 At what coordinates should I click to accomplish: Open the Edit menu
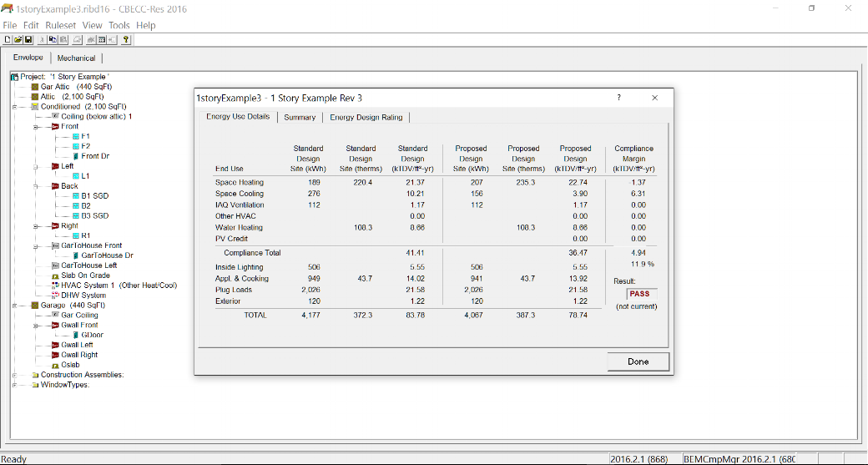click(x=31, y=26)
